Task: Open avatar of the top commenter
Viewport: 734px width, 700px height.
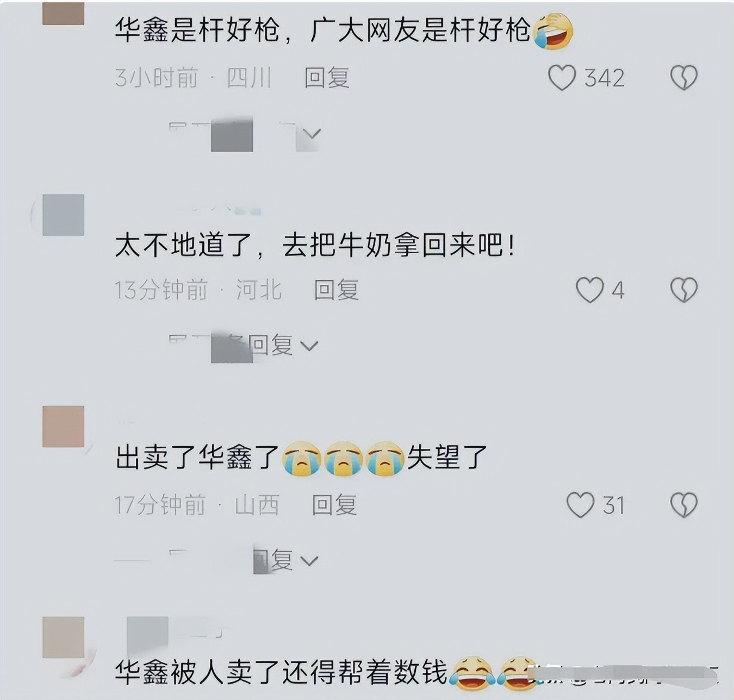Action: tap(63, 13)
